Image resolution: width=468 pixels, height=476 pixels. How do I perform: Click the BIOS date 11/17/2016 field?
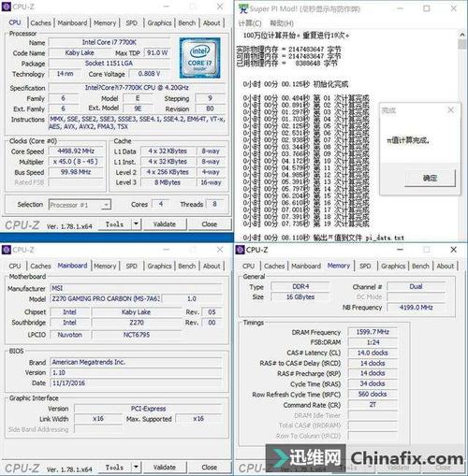coord(136,382)
